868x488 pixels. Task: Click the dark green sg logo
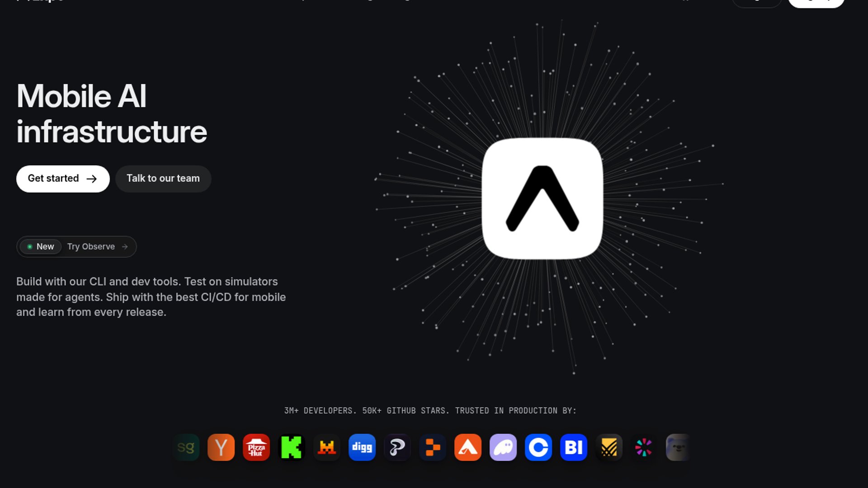(x=186, y=447)
